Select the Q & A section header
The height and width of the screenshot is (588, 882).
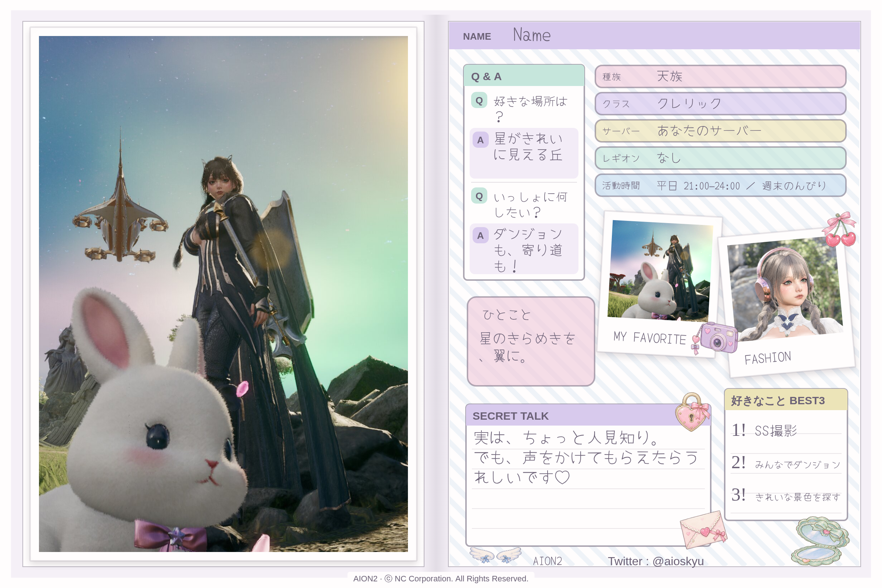click(x=524, y=76)
